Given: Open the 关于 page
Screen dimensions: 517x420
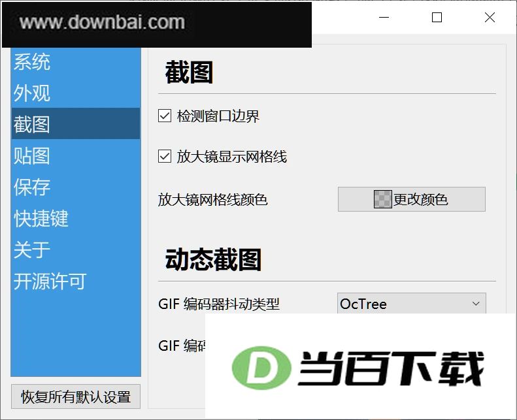Looking at the screenshot, I should click(76, 249).
